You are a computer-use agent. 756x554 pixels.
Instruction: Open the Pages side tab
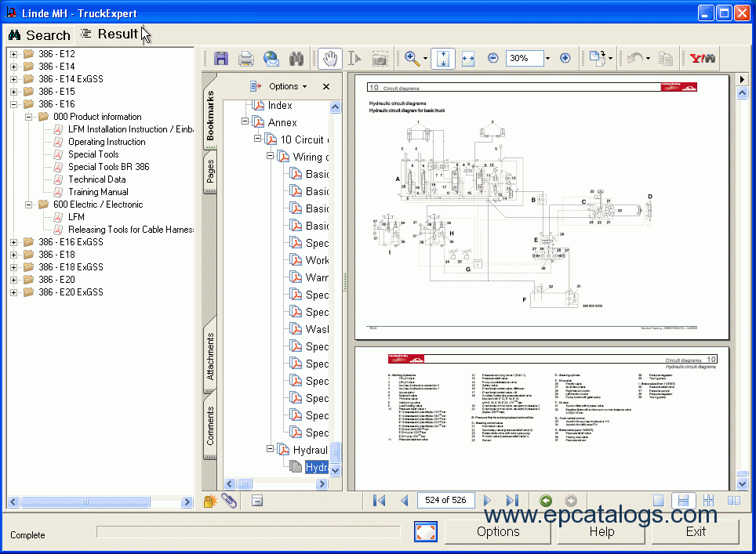tap(210, 171)
